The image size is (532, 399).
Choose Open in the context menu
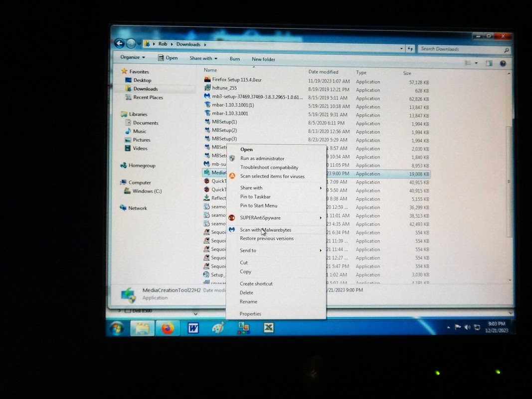click(x=246, y=149)
